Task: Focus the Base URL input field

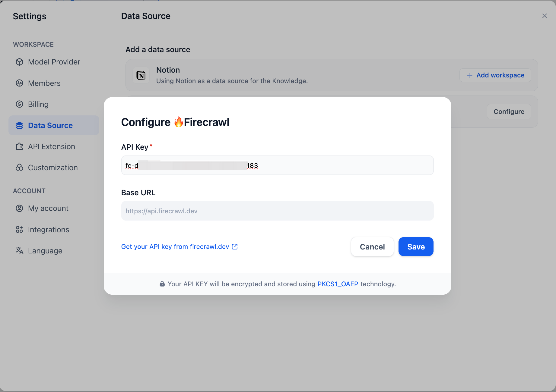Action: click(277, 211)
